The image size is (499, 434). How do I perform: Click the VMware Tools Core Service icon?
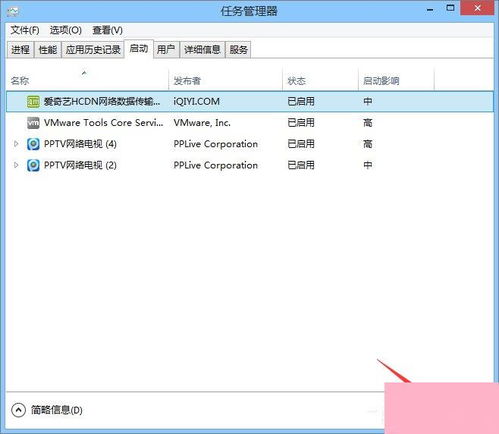[33, 123]
